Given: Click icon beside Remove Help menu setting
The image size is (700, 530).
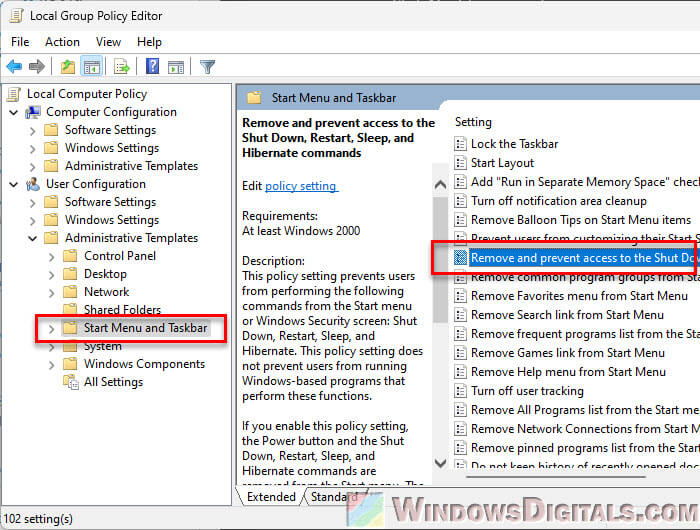Looking at the screenshot, I should [x=460, y=372].
